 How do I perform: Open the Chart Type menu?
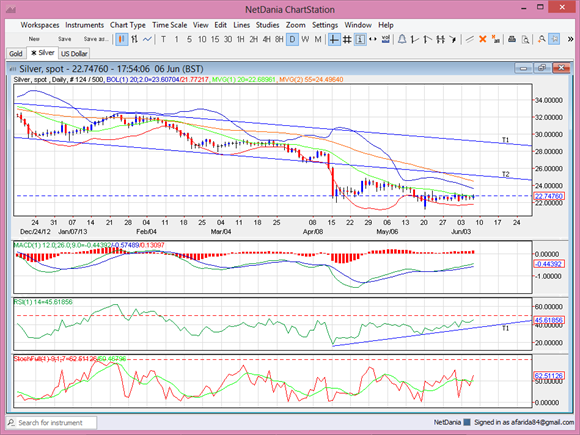(x=128, y=25)
